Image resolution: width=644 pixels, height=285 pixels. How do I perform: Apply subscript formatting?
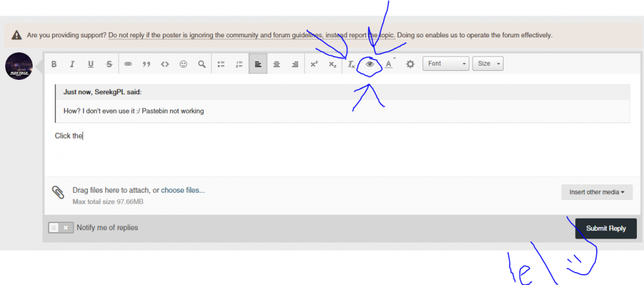(332, 64)
